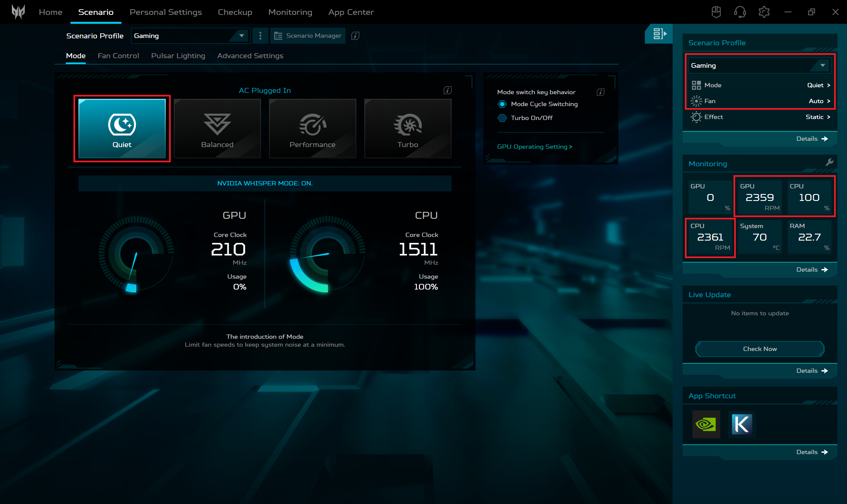Open the NVIDIA GeForce app shortcut

point(706,424)
